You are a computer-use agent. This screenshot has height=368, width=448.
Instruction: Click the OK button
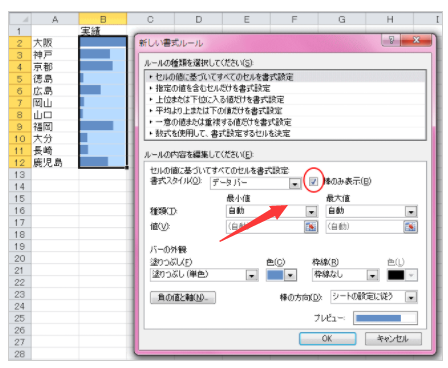click(327, 339)
